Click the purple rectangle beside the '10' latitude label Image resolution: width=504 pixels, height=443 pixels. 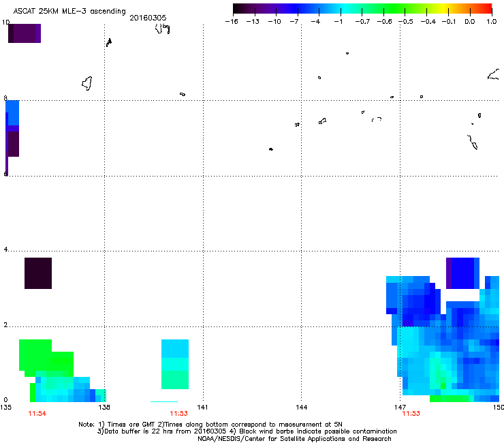tap(25, 33)
